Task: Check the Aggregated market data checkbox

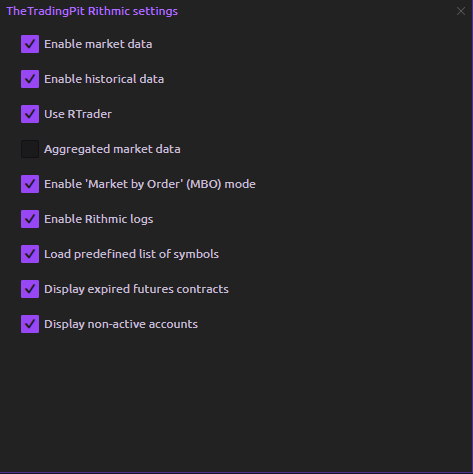Action: click(x=30, y=149)
